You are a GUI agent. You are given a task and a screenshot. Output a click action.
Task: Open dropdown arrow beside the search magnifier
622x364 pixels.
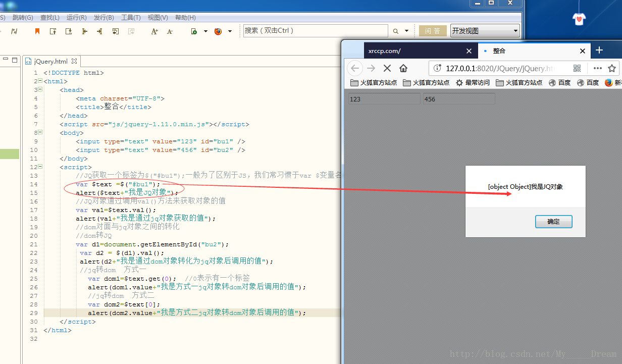click(x=407, y=31)
